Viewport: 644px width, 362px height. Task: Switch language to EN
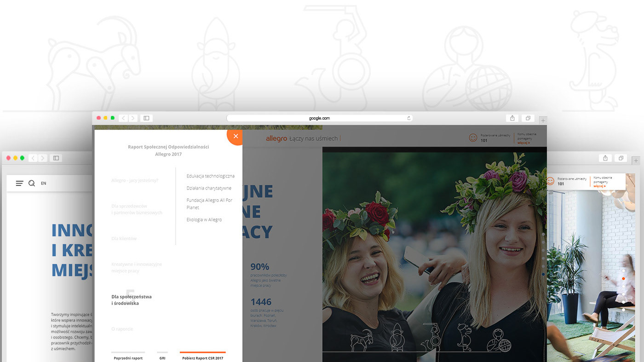tap(44, 183)
